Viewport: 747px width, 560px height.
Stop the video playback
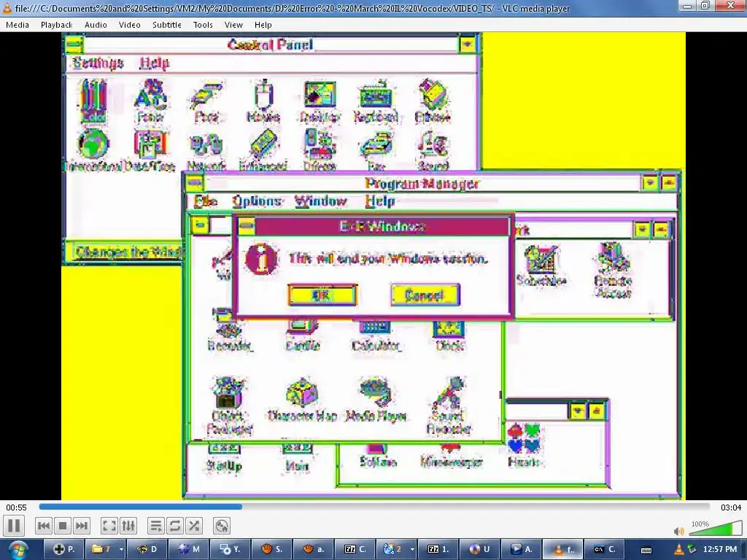(x=63, y=526)
